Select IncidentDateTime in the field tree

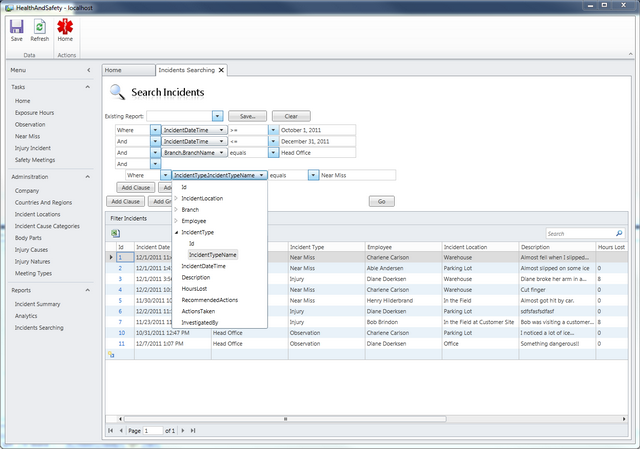(x=203, y=266)
